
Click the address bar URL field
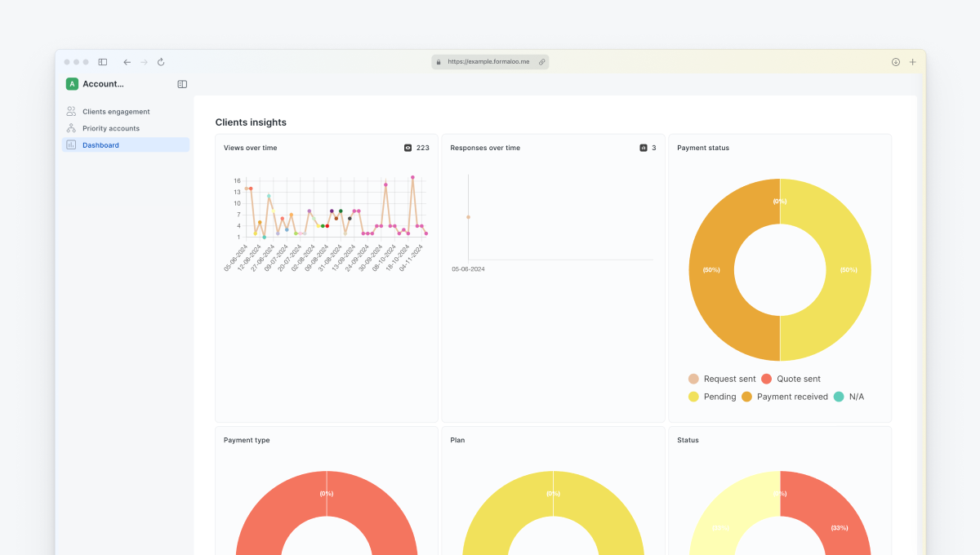(490, 62)
